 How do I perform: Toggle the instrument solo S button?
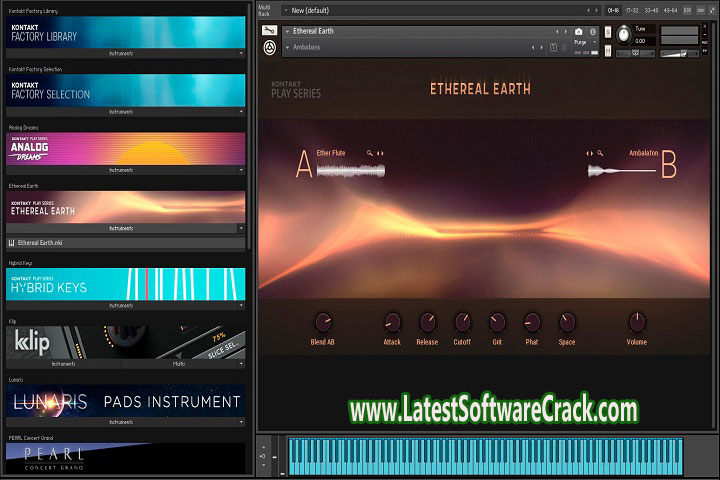point(608,32)
